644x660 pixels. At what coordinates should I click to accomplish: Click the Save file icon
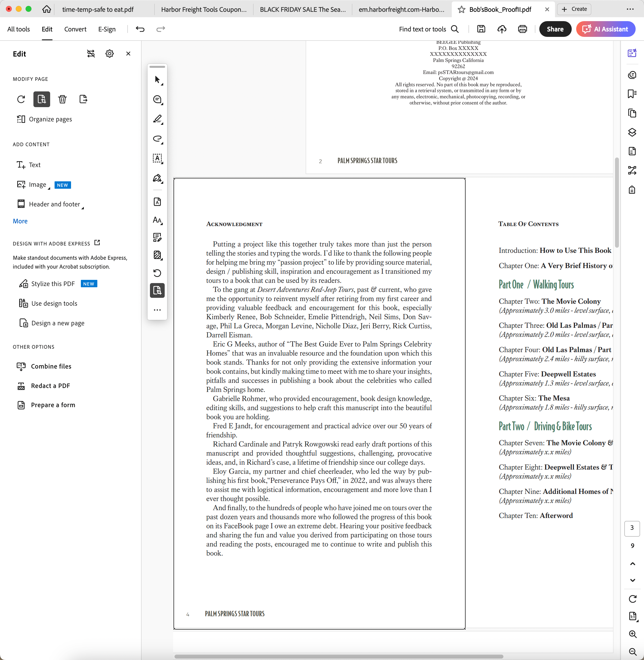tap(481, 29)
